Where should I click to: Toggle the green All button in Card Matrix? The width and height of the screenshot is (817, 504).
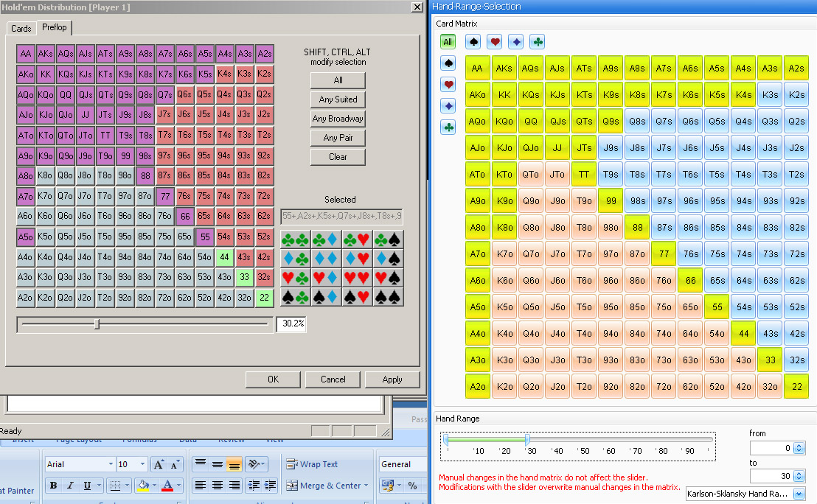[x=448, y=42]
